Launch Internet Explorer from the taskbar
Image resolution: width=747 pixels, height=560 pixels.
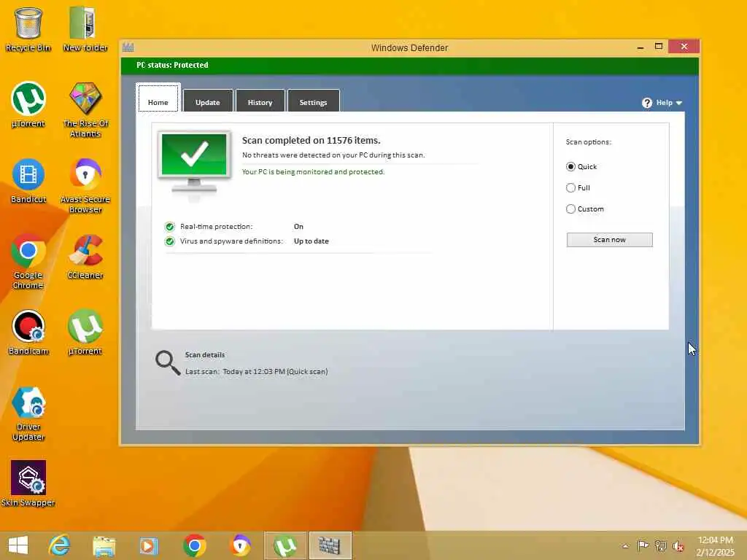[60, 545]
